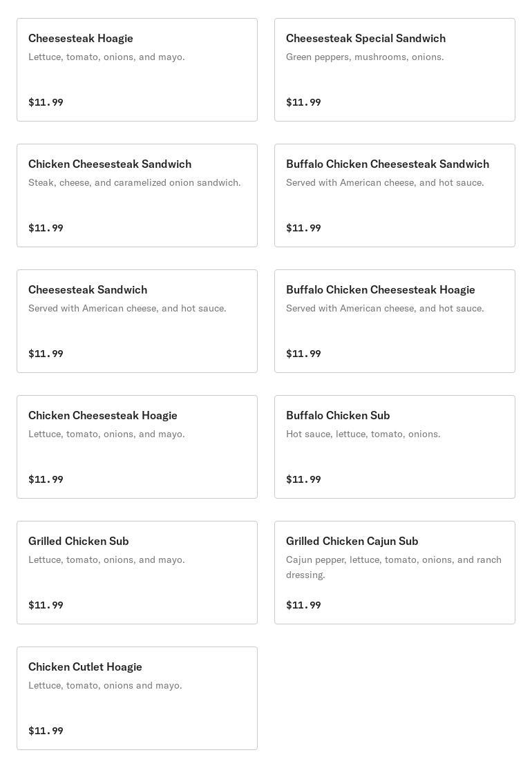The width and height of the screenshot is (532, 757).
Task: Open Buffalo Chicken Cheesesteak Sandwich item
Action: point(395,195)
